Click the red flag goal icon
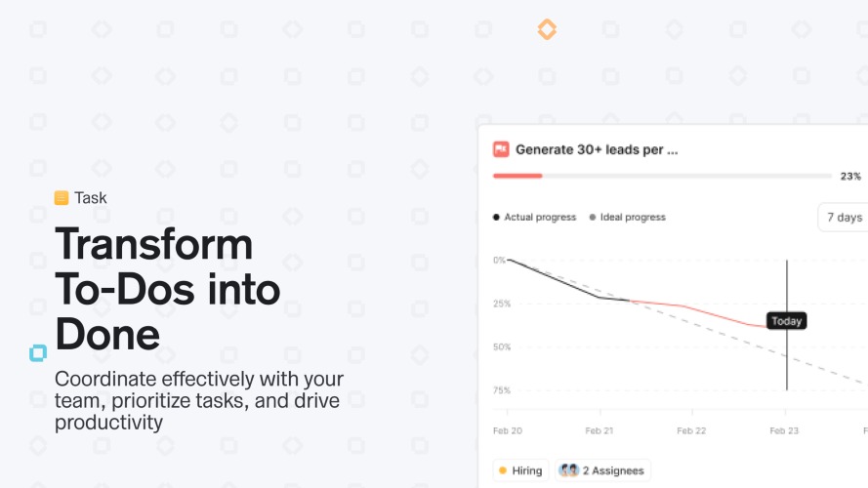Viewport: 868px width, 488px height. tap(501, 149)
